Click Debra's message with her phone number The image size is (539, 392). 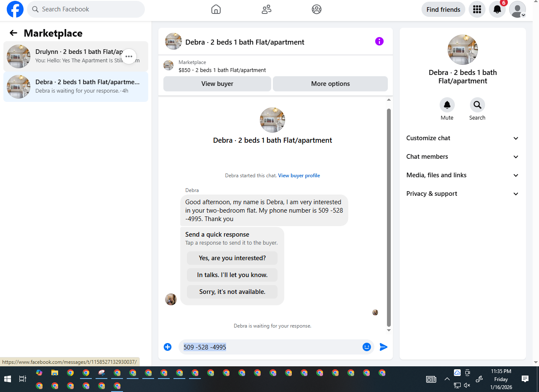point(264,211)
